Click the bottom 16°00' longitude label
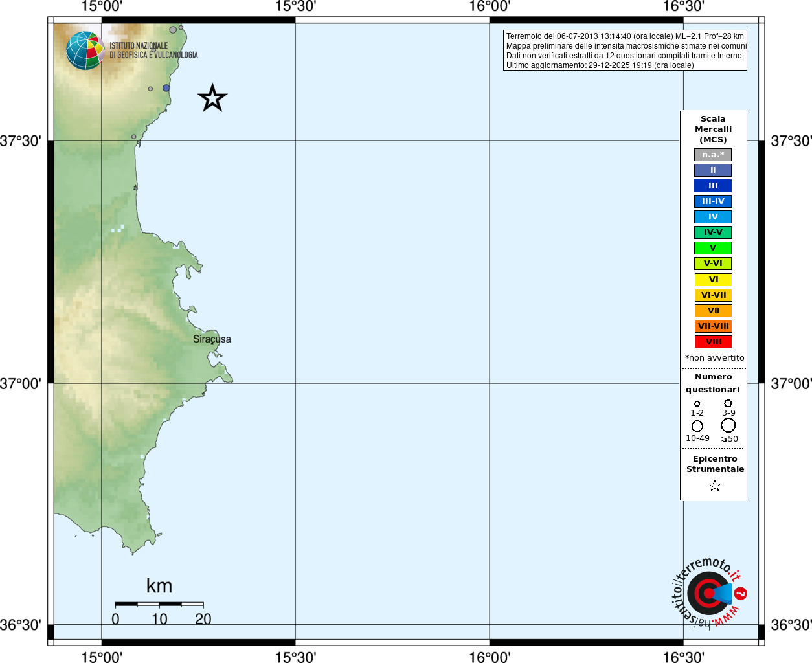Viewport: 812px width, 663px height. pyautogui.click(x=490, y=657)
